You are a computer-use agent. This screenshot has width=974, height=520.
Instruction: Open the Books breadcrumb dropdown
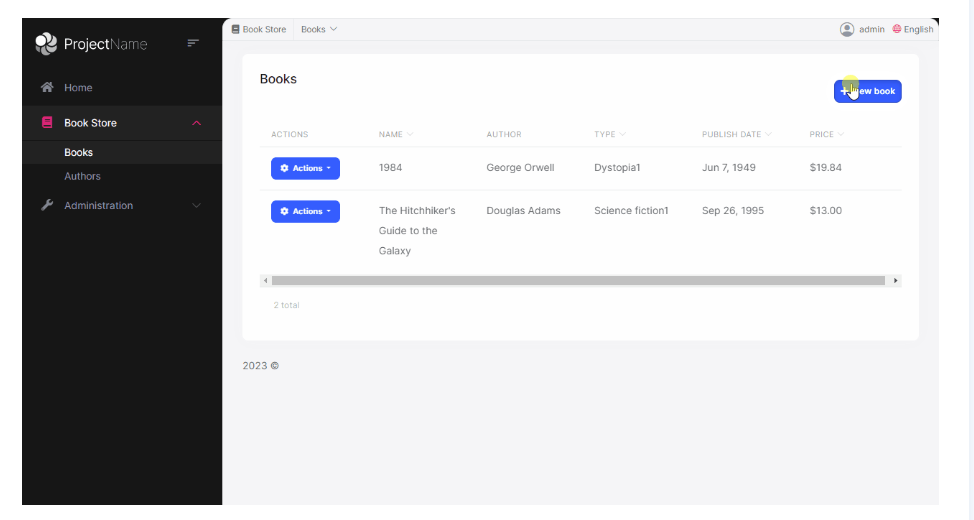click(x=319, y=29)
